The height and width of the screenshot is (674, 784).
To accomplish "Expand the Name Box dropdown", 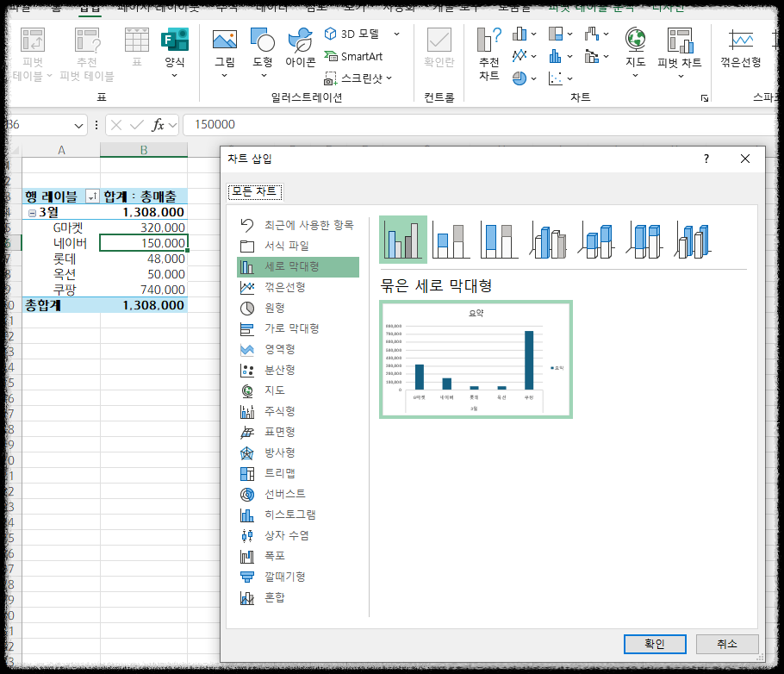I will tap(78, 125).
